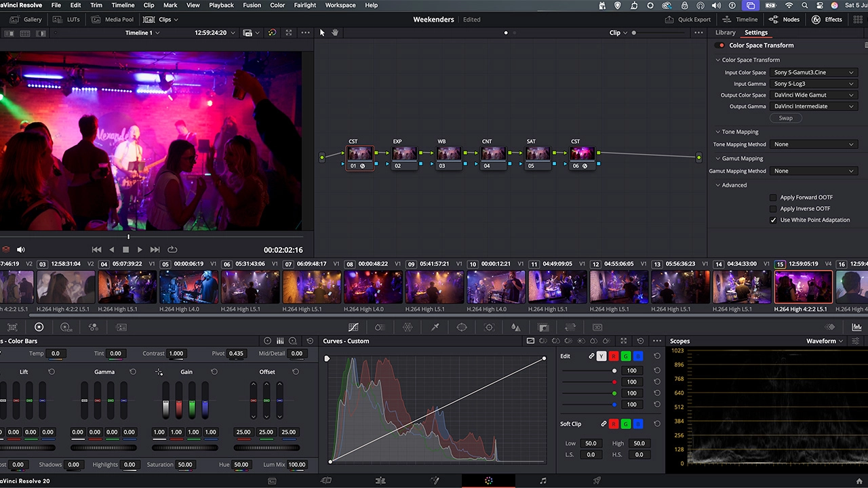Toggle the Media Pool panel
The height and width of the screenshot is (488, 868).
tap(113, 20)
